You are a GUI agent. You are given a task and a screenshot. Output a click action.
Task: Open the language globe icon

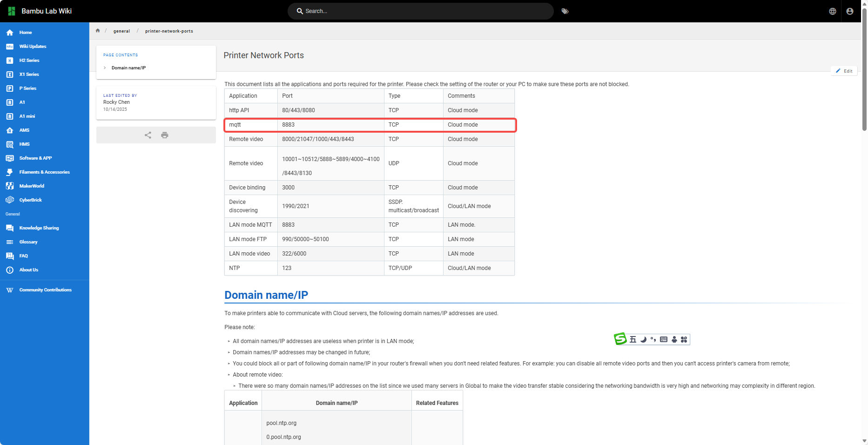[833, 11]
